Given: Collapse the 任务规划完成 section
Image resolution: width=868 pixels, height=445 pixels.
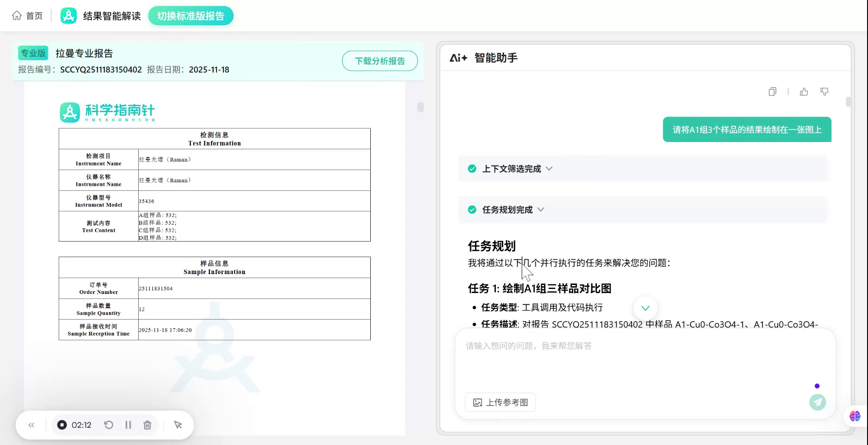Looking at the screenshot, I should click(x=542, y=209).
